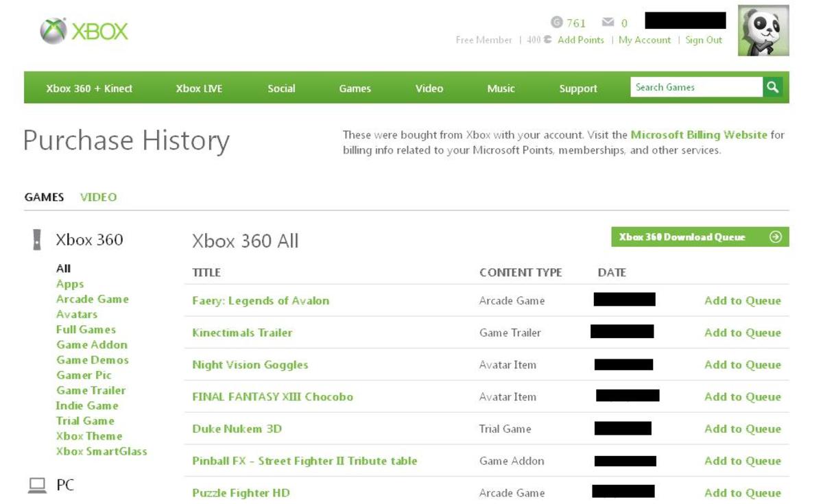Screen dimensions: 823x504
Task: Click into the Search Games field
Action: click(696, 87)
